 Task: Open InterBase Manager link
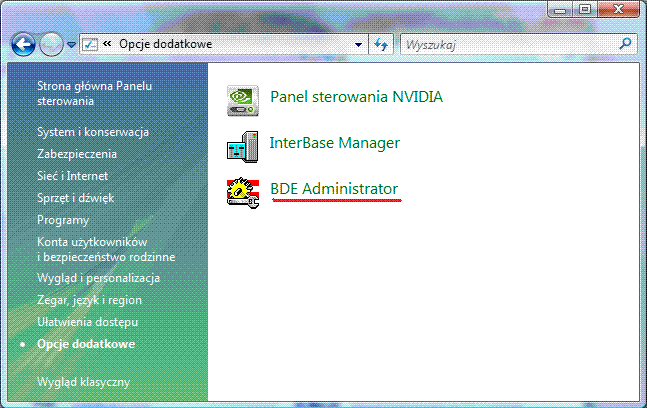tap(335, 143)
